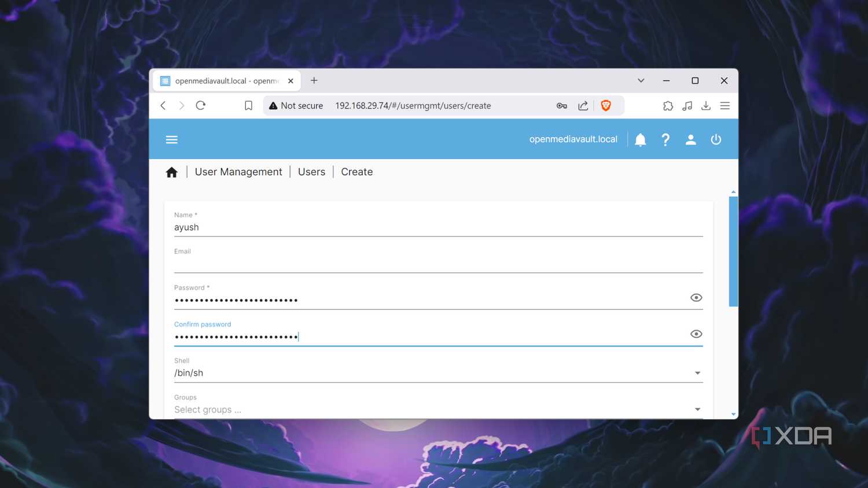Screen dimensions: 868x488
Task: Click the Name input field
Action: [x=438, y=227]
